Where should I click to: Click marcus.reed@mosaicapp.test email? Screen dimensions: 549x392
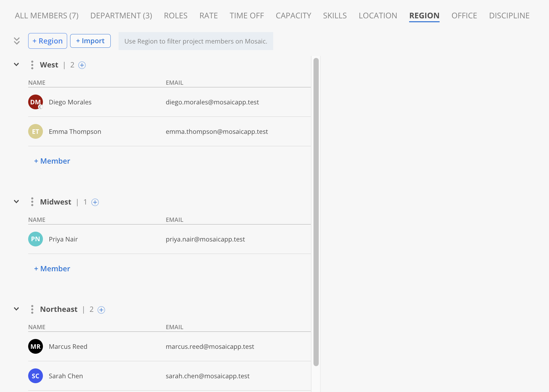pyautogui.click(x=210, y=347)
